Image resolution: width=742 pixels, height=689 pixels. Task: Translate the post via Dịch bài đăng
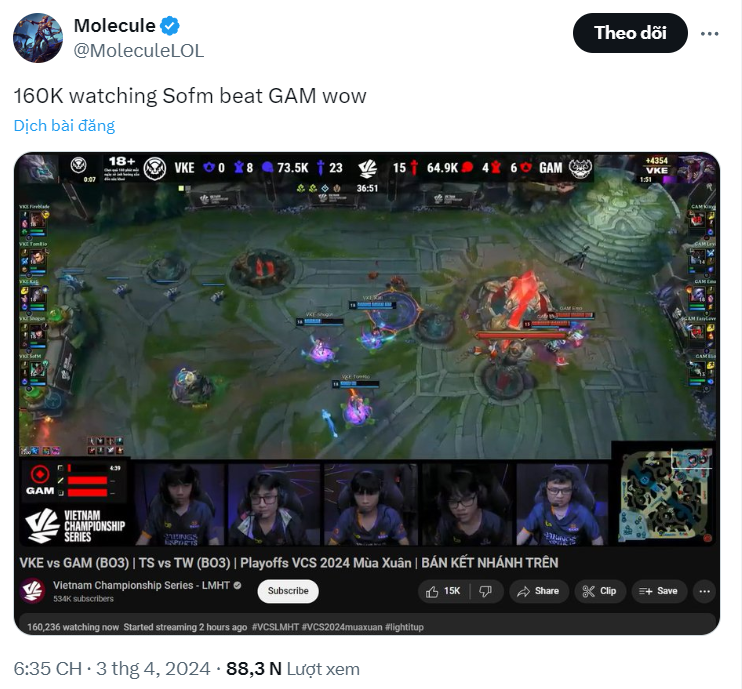tap(64, 126)
